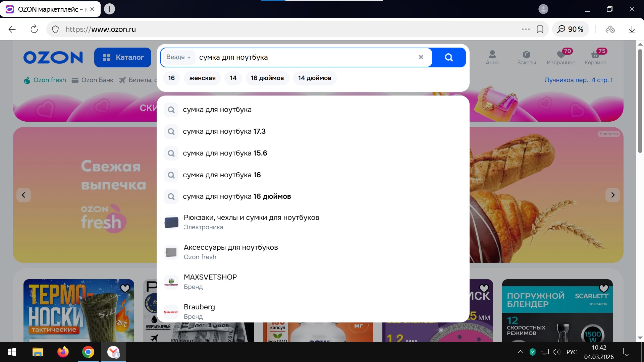The width and height of the screenshot is (644, 362).
Task: Bookmark this page with the bookmark icon
Action: point(540,29)
